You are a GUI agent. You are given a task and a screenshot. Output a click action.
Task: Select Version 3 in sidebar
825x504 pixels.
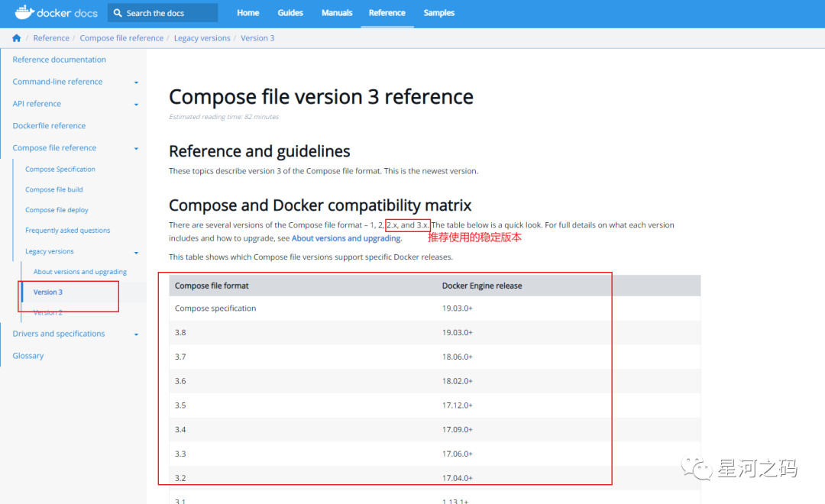(x=48, y=292)
